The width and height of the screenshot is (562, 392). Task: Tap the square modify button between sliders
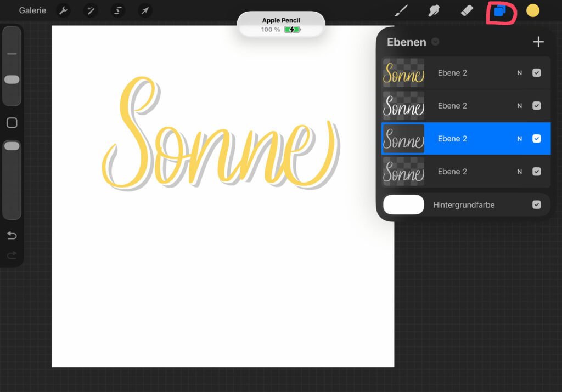point(12,123)
